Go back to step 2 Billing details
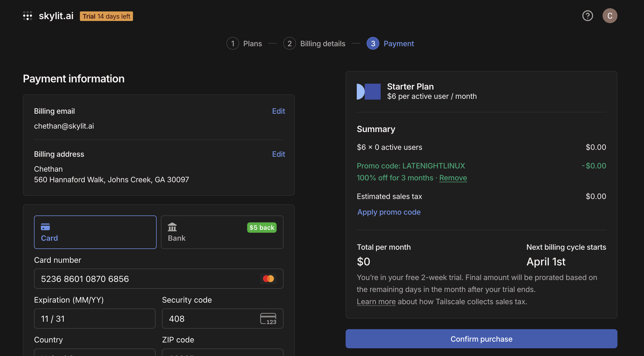The width and height of the screenshot is (644, 356). 314,43
